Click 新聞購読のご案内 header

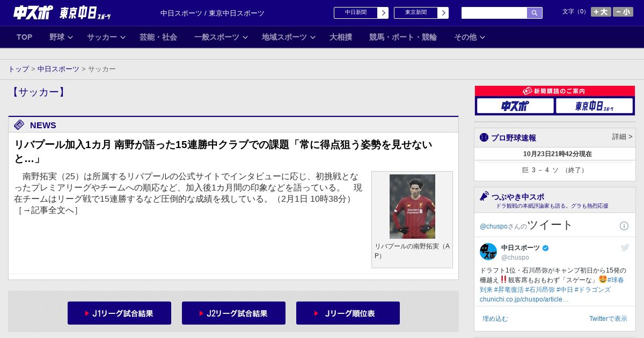555,91
